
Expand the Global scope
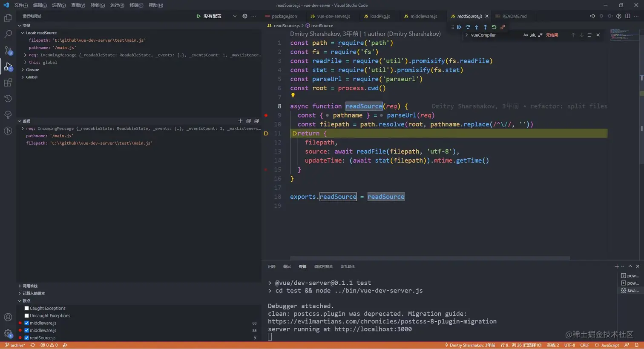point(23,77)
